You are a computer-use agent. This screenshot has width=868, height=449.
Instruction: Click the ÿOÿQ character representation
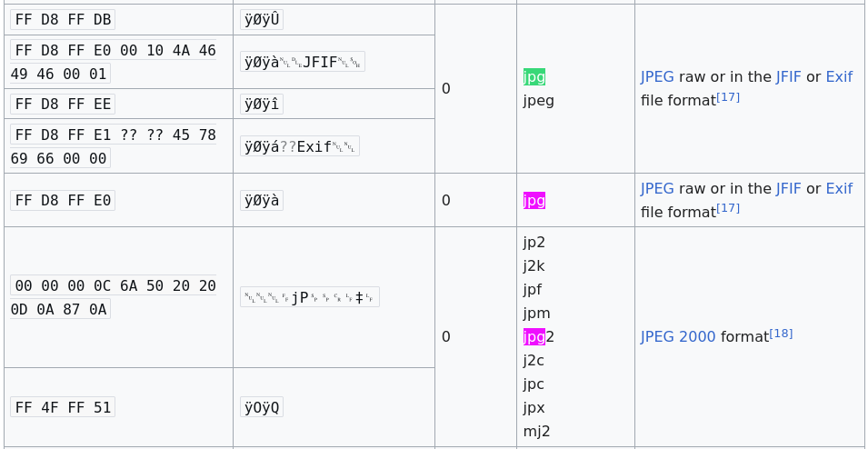261,407
